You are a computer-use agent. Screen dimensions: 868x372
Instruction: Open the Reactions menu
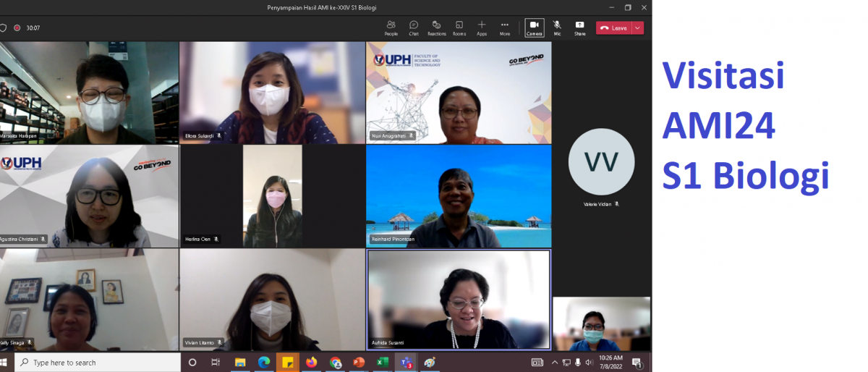coord(436,28)
